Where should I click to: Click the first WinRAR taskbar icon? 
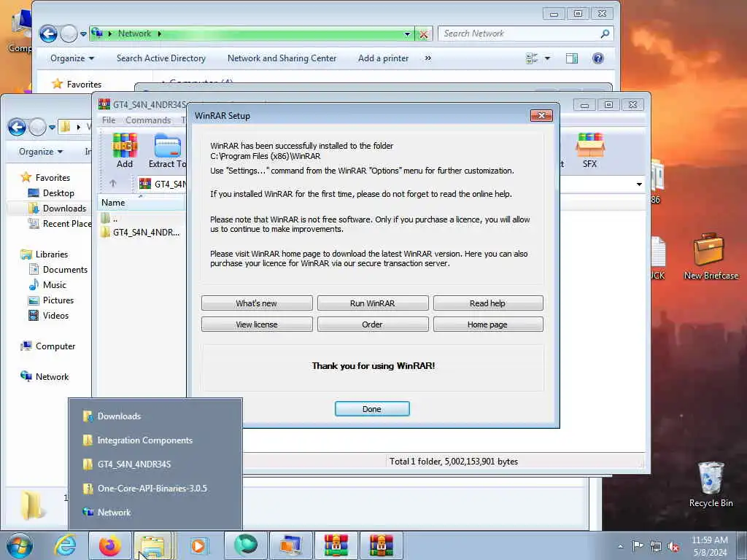[336, 545]
